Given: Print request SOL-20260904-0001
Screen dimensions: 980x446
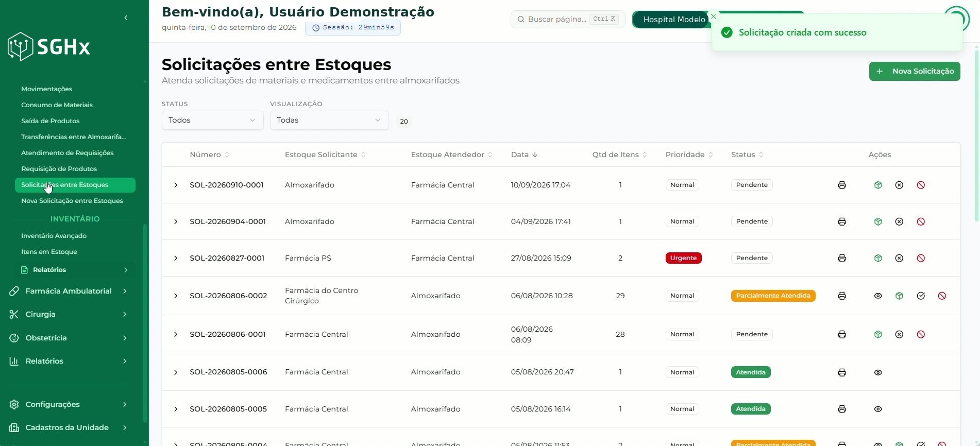Looking at the screenshot, I should [842, 221].
